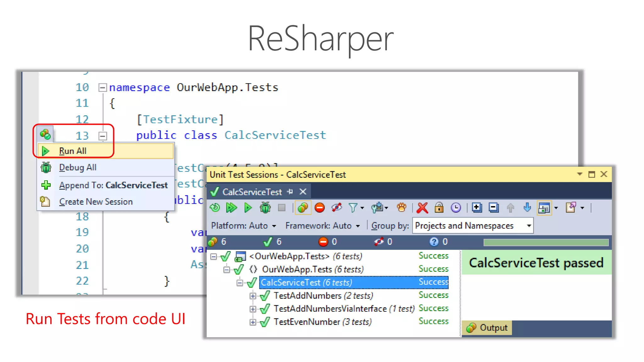Open the panel layout dropdown arrow
The width and height of the screenshot is (644, 362).
tap(556, 208)
